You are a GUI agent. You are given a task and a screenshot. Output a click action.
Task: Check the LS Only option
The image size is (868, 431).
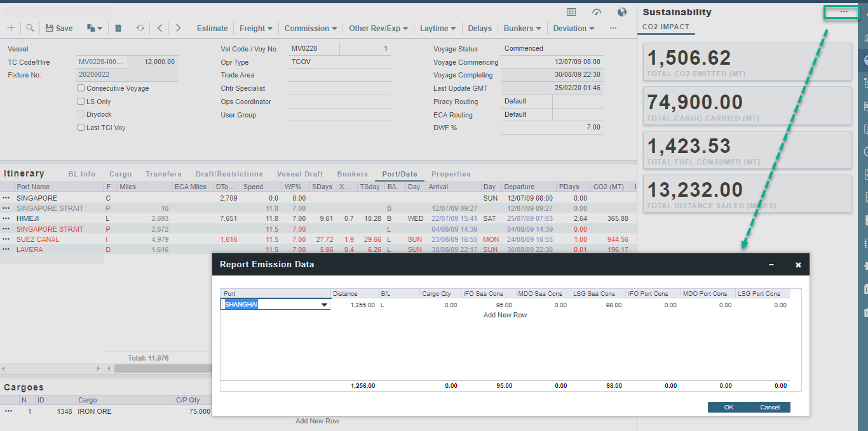81,101
